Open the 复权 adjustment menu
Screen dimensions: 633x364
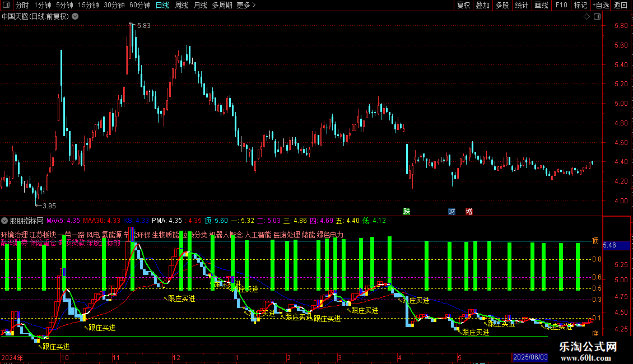pos(463,5)
